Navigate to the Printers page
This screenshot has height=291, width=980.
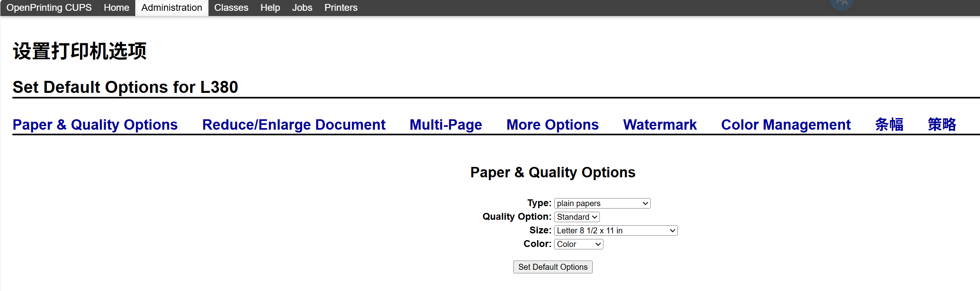pos(341,8)
